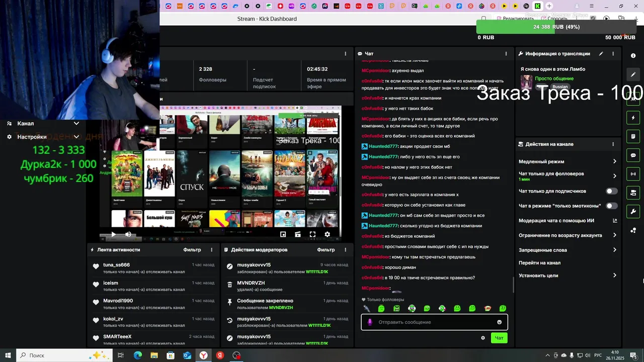
Task: Open chat settings gear icon
Action: click(483, 338)
